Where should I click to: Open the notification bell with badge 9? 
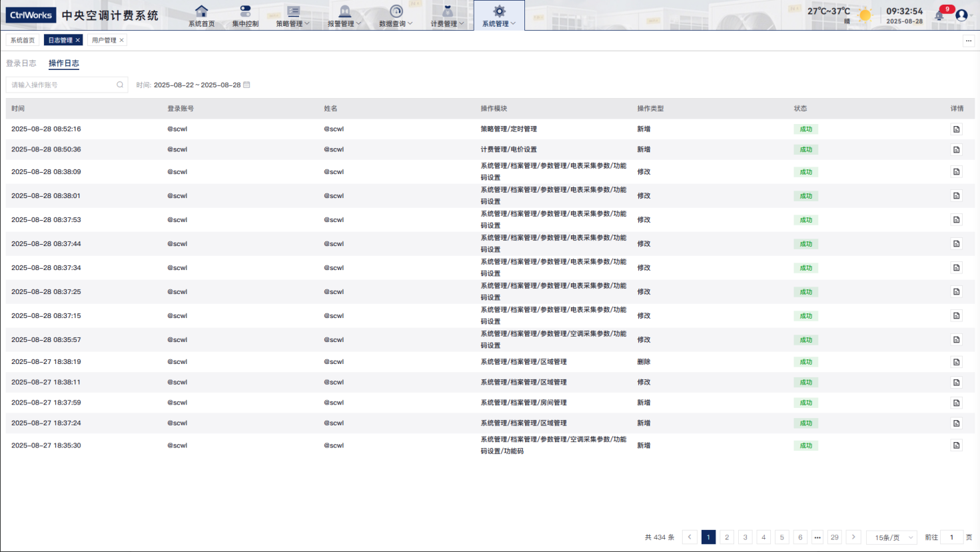click(939, 15)
